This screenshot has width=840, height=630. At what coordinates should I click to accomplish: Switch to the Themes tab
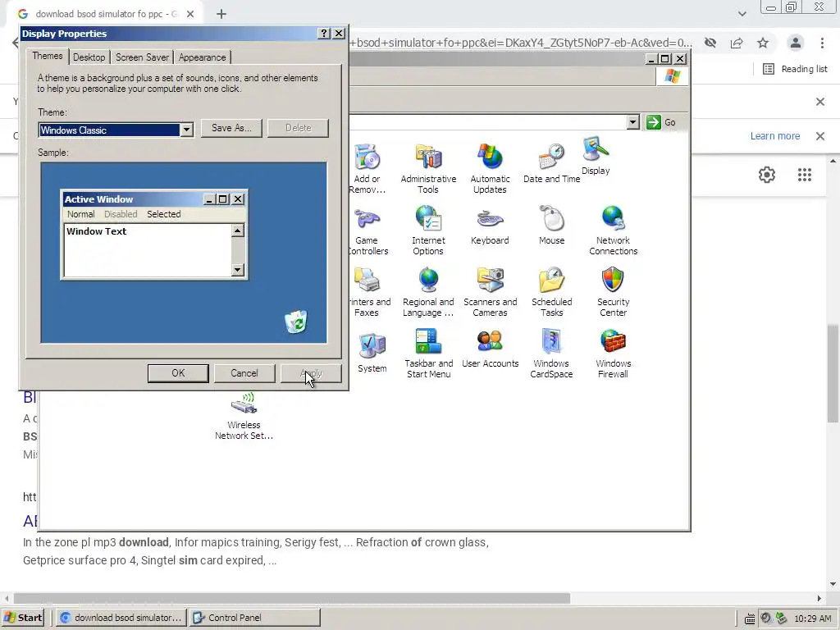[47, 56]
